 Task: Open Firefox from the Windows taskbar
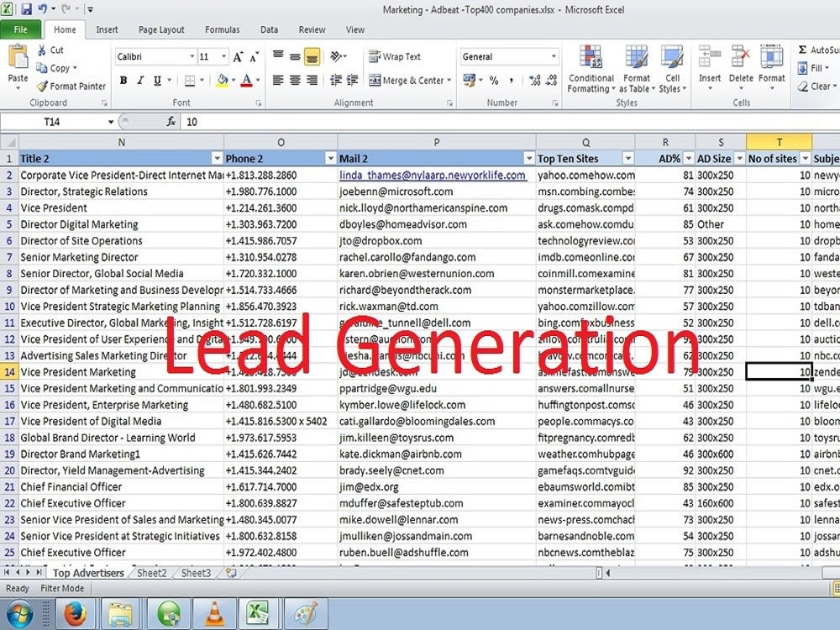pyautogui.click(x=76, y=614)
